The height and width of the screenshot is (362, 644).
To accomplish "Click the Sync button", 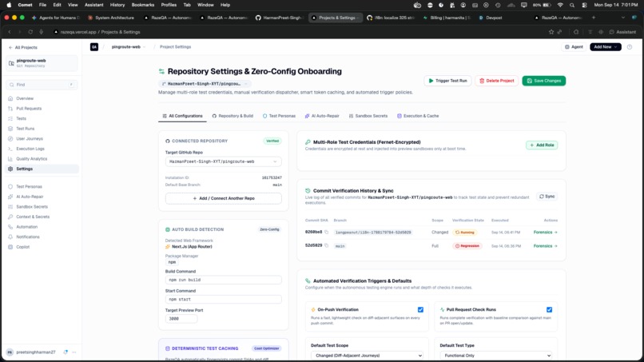I will tap(547, 197).
